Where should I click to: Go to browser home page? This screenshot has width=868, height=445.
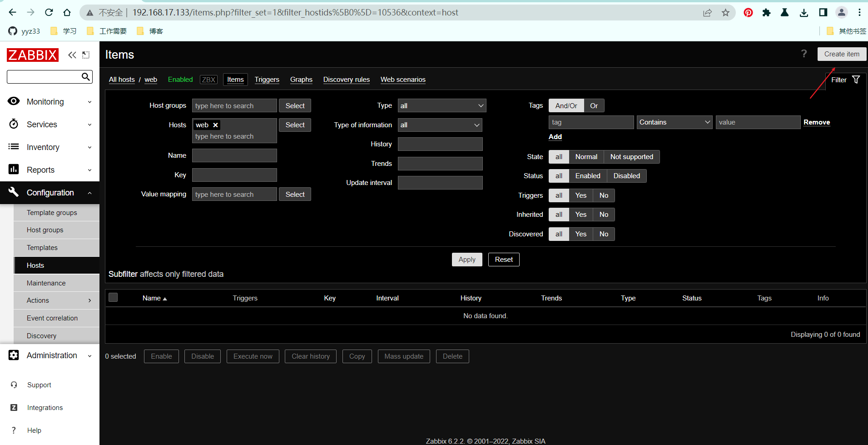[x=67, y=12]
